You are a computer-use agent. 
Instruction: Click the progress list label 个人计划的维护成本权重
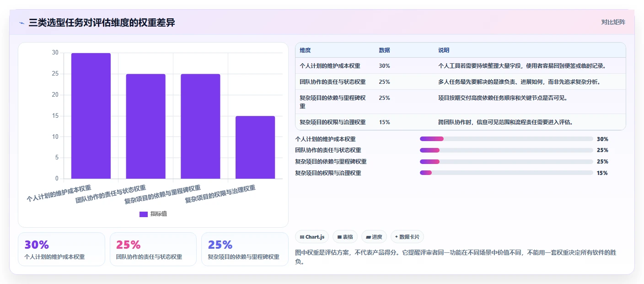[x=325, y=139]
